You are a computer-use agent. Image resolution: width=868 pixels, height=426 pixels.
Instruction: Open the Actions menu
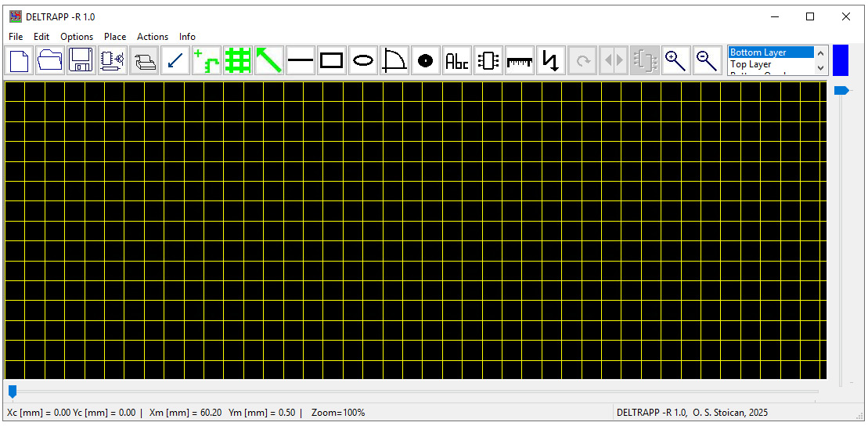point(152,37)
